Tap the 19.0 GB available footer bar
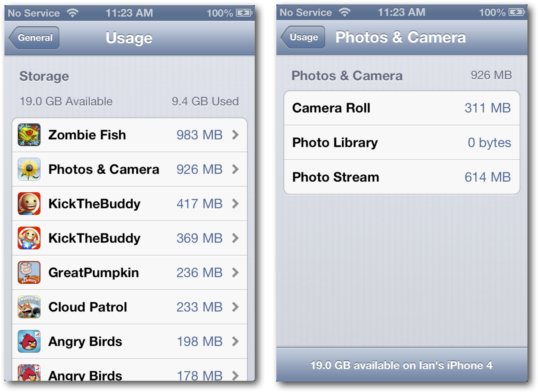Image resolution: width=538 pixels, height=392 pixels. 401,365
